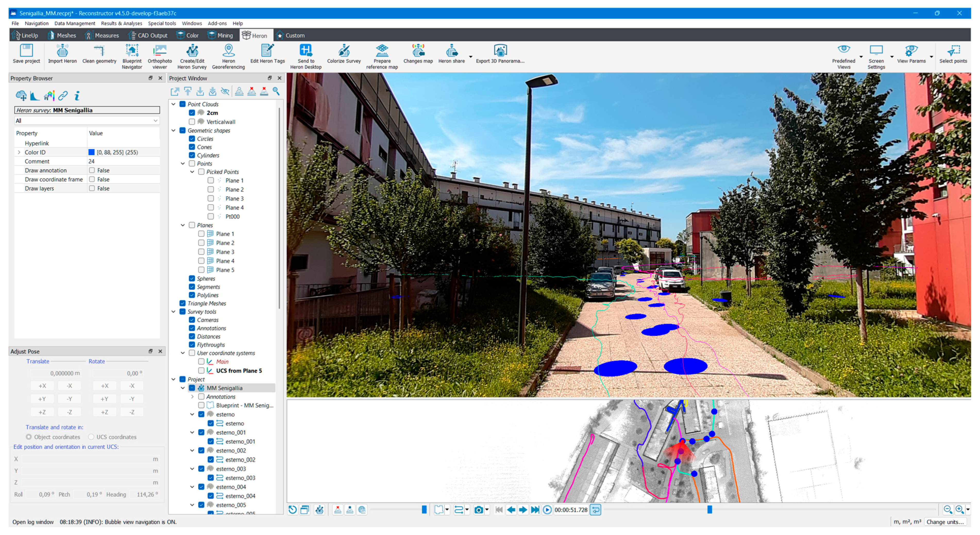The height and width of the screenshot is (535, 980).
Task: Open Heron Georeferencing tool
Action: [228, 51]
